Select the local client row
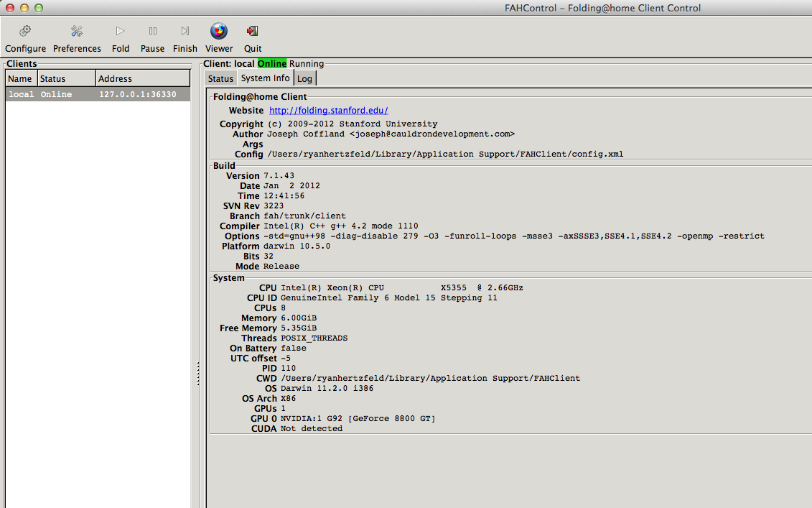 tap(98, 94)
